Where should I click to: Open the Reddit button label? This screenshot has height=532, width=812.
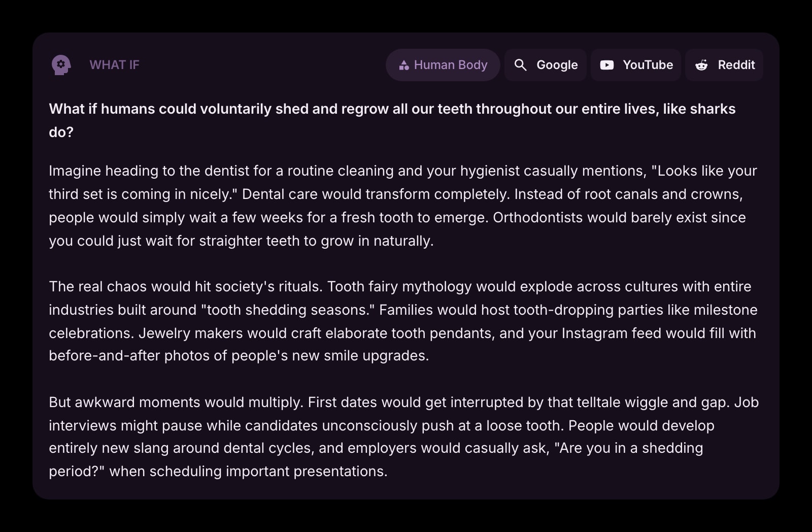736,65
